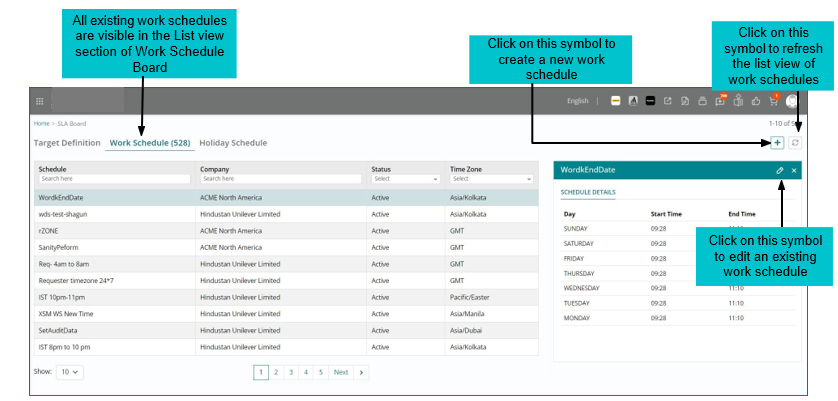
Task: Select the wds-test-shagun schedule row
Action: tap(286, 214)
